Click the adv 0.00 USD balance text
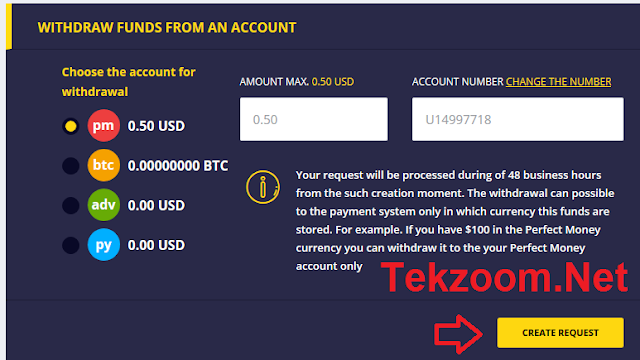Viewport: 640px width, 360px height. (156, 205)
